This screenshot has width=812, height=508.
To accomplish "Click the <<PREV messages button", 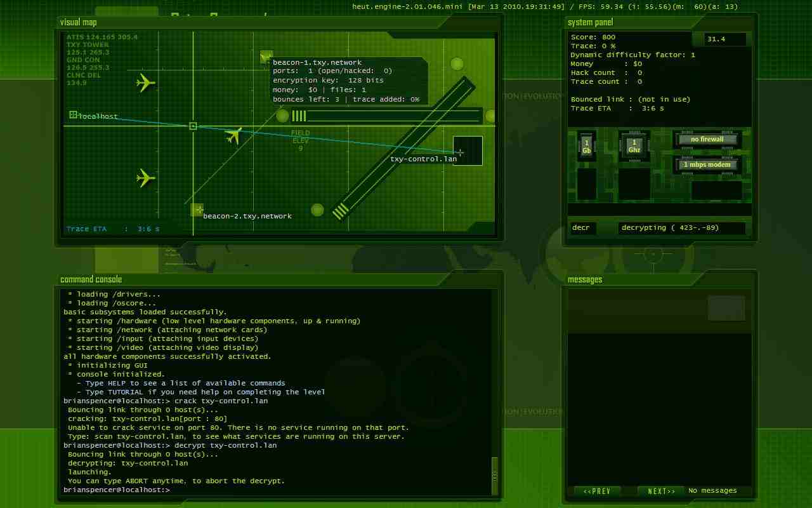I will [x=597, y=491].
